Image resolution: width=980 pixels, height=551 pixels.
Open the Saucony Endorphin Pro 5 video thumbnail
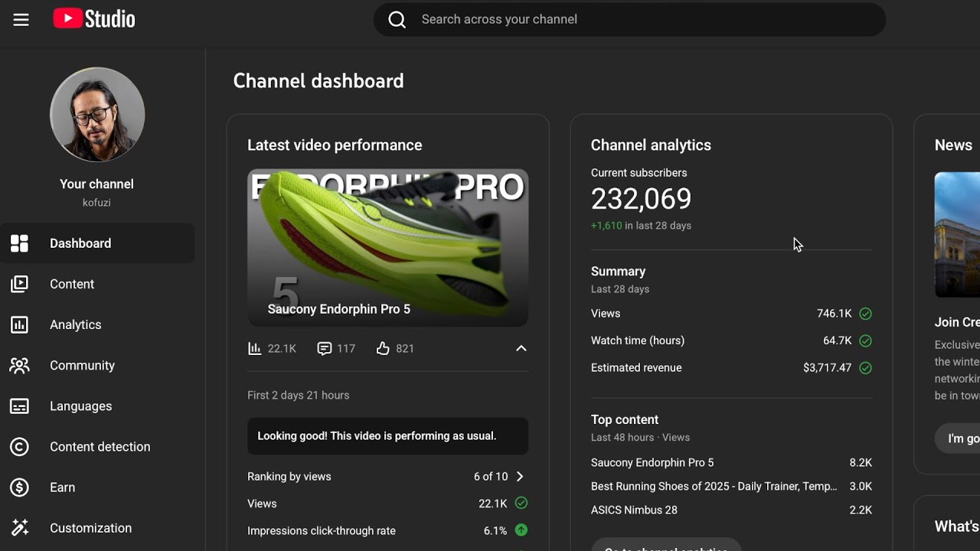[387, 248]
